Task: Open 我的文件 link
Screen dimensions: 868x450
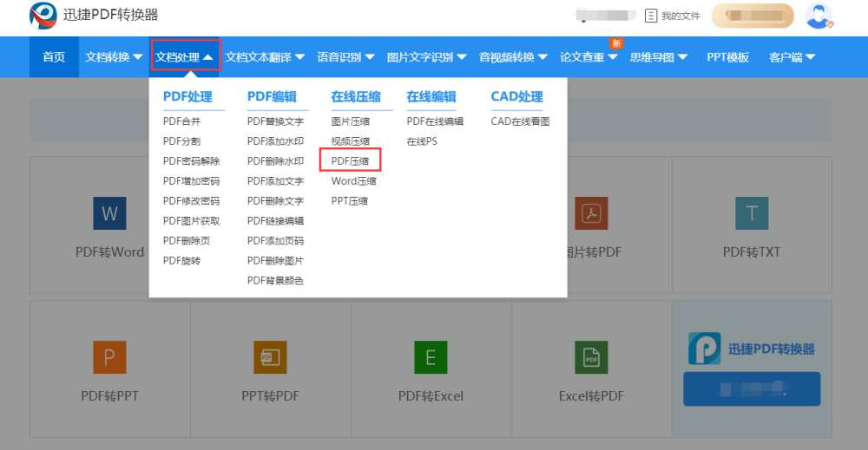Action: click(x=681, y=16)
